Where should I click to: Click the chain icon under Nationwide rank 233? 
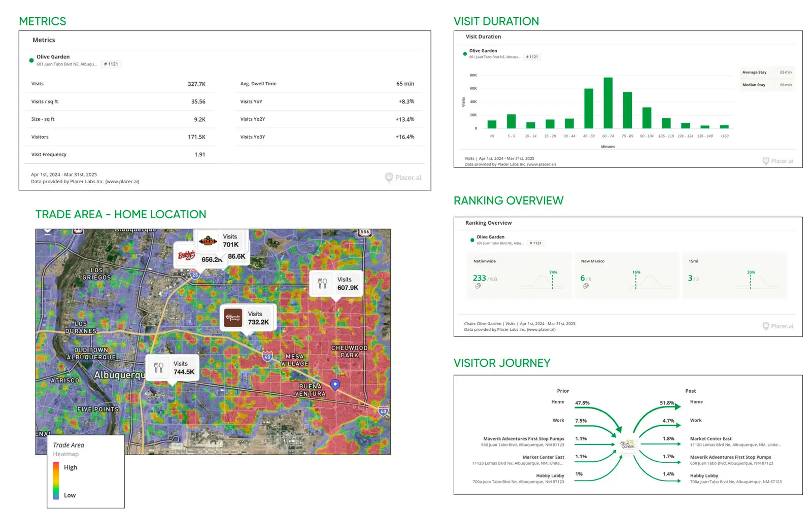coord(478,286)
